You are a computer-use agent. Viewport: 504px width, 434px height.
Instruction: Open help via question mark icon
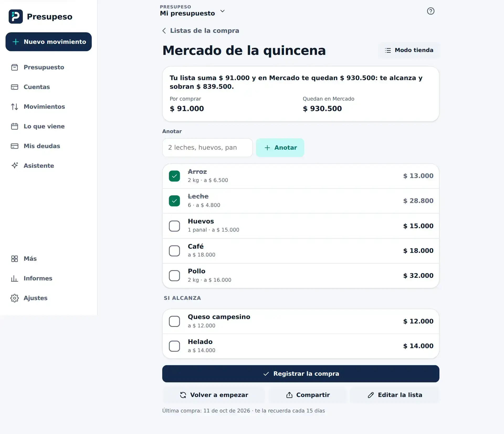(x=430, y=11)
